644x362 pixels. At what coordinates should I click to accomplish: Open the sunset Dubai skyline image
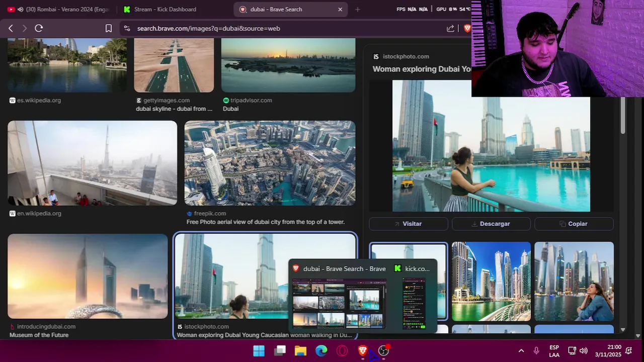tap(288, 65)
